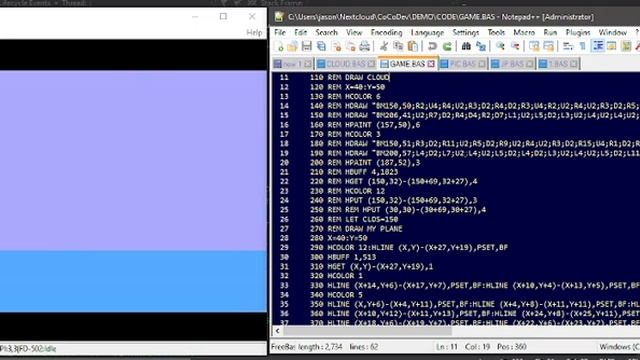Toggle Show all characters pilcrow icon
Viewport: 640px width, 360px height.
point(582,46)
